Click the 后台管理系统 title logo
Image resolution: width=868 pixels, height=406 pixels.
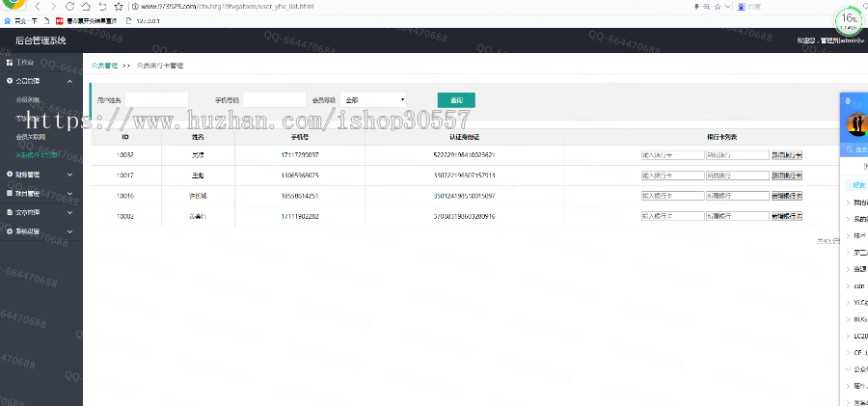41,41
